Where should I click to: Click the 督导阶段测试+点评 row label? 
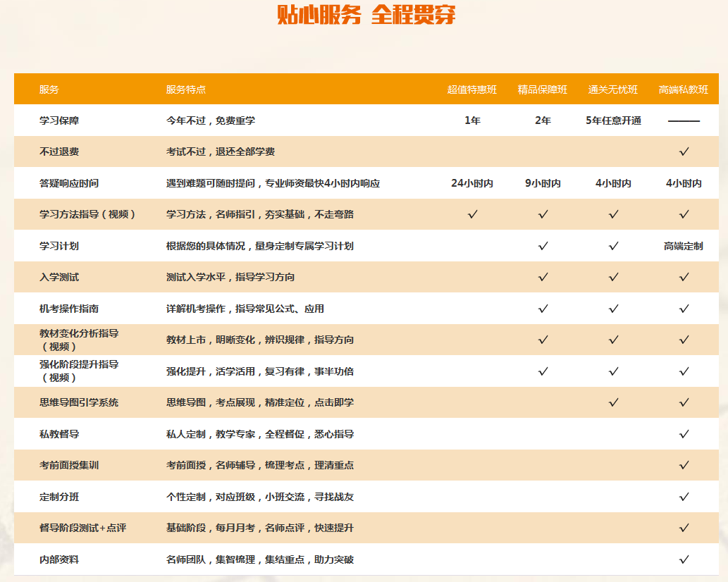pyautogui.click(x=82, y=528)
